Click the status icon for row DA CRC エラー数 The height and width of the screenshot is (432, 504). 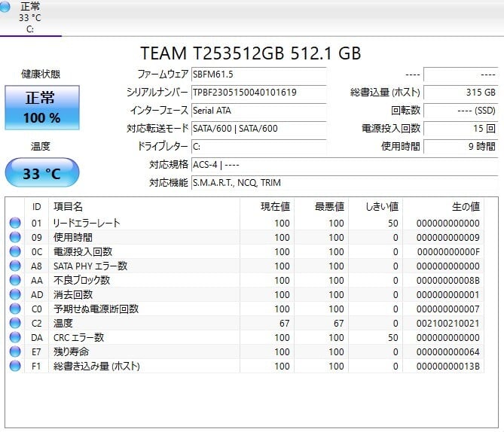[15, 337]
